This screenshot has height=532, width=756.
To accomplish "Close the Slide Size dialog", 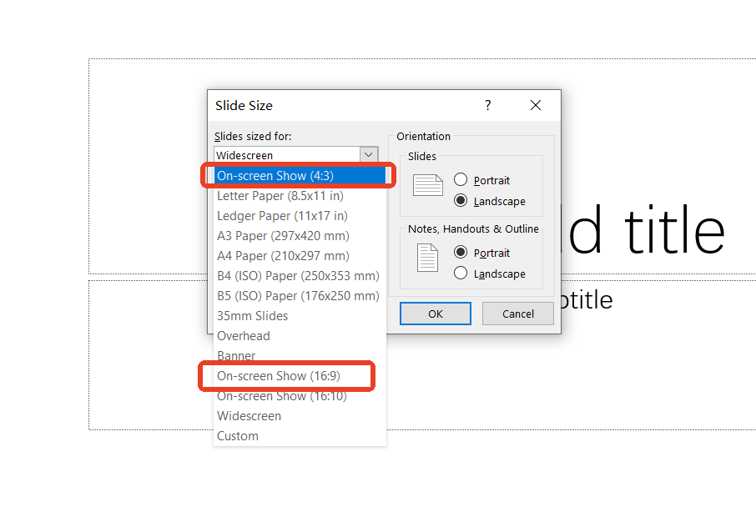I will click(536, 105).
